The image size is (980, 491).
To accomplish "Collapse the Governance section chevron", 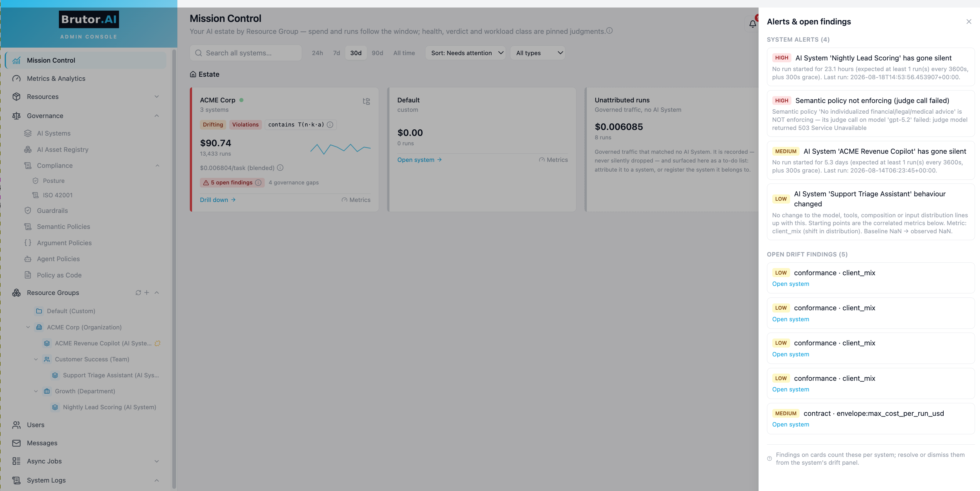I will pyautogui.click(x=157, y=116).
